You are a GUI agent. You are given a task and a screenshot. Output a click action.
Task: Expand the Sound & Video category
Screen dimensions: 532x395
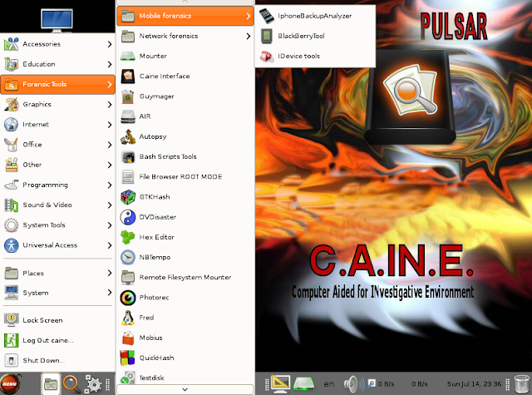tap(57, 205)
